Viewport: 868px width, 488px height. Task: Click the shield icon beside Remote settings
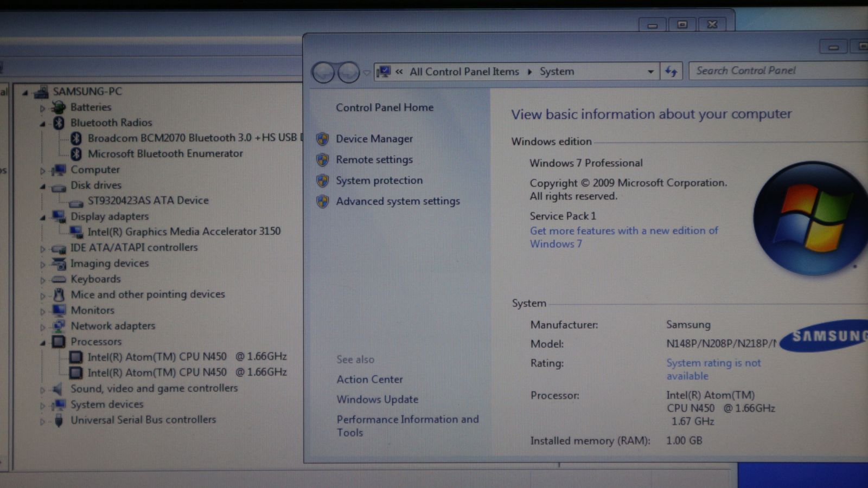(323, 160)
